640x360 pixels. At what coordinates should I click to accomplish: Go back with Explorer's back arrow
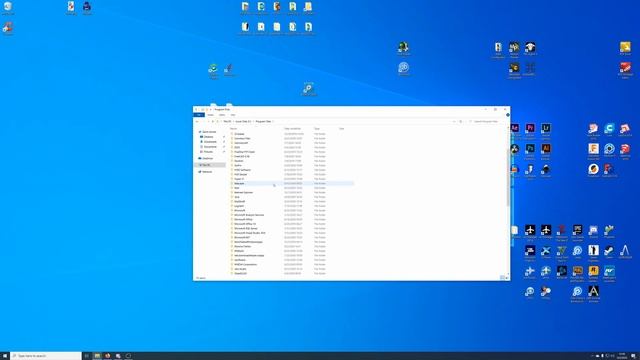pos(197,122)
